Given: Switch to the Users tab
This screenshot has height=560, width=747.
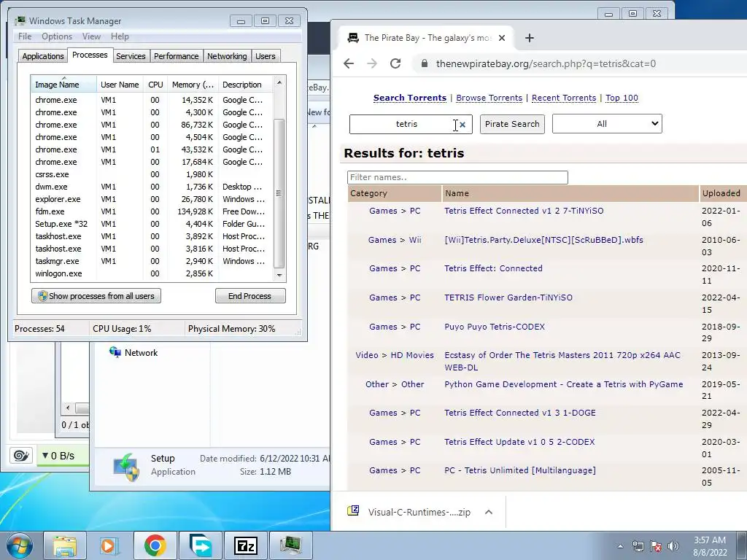Looking at the screenshot, I should point(266,56).
